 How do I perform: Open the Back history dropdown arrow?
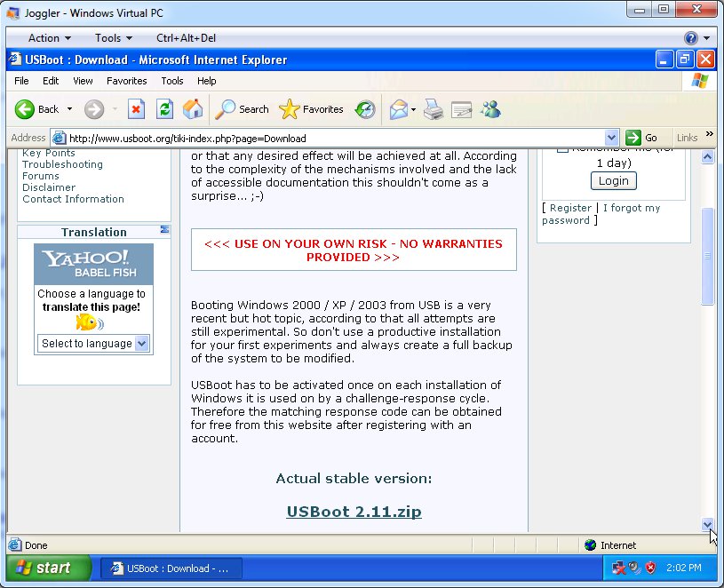[69, 109]
